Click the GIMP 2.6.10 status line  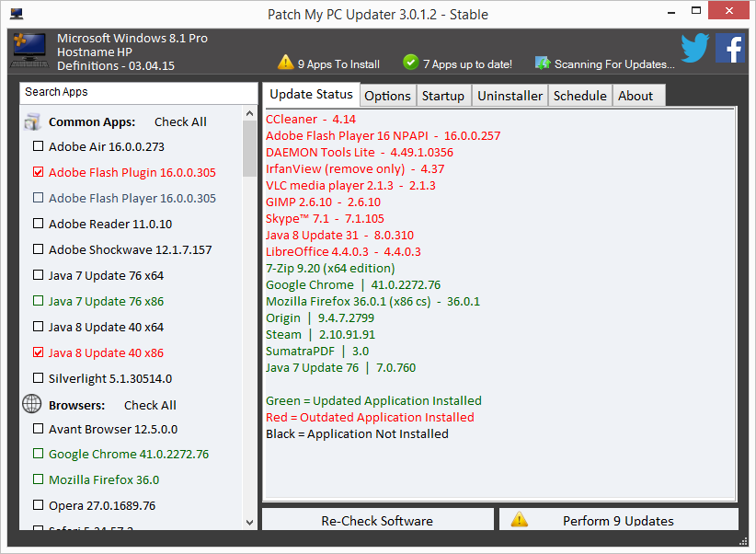[x=323, y=202]
